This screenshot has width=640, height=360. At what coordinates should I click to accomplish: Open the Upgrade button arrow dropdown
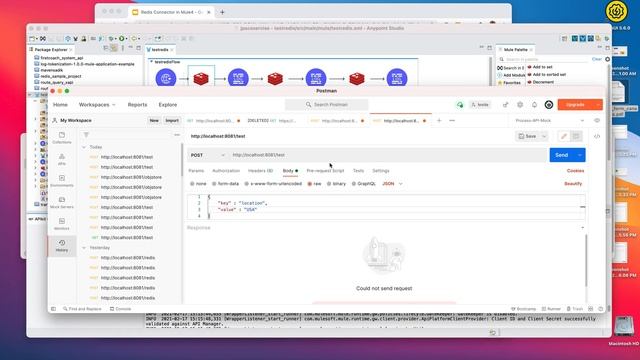(598, 105)
